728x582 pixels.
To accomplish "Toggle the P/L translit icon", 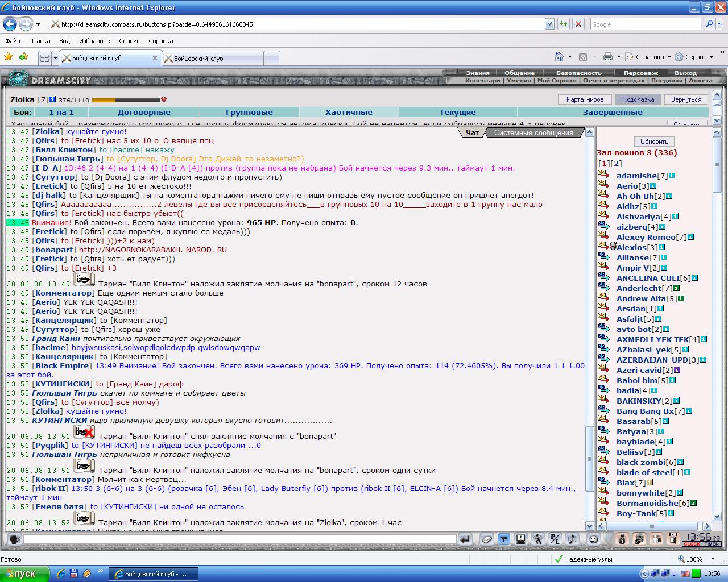I will click(x=555, y=539).
